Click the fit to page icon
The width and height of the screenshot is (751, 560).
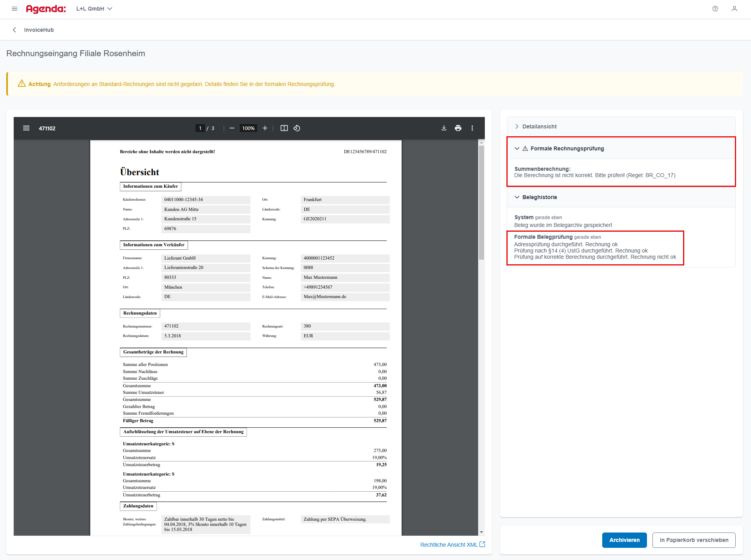284,128
